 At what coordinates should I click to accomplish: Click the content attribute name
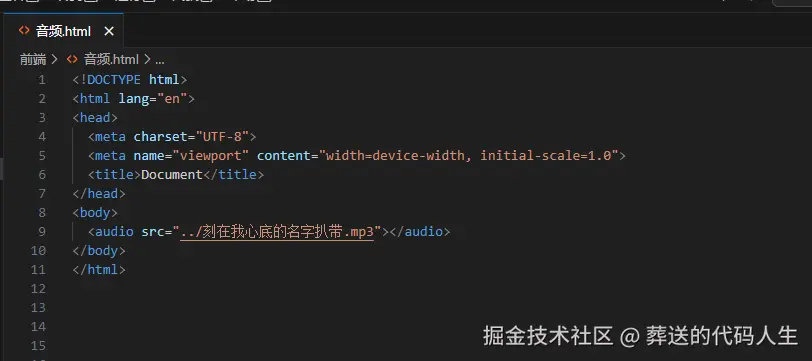tap(283, 155)
